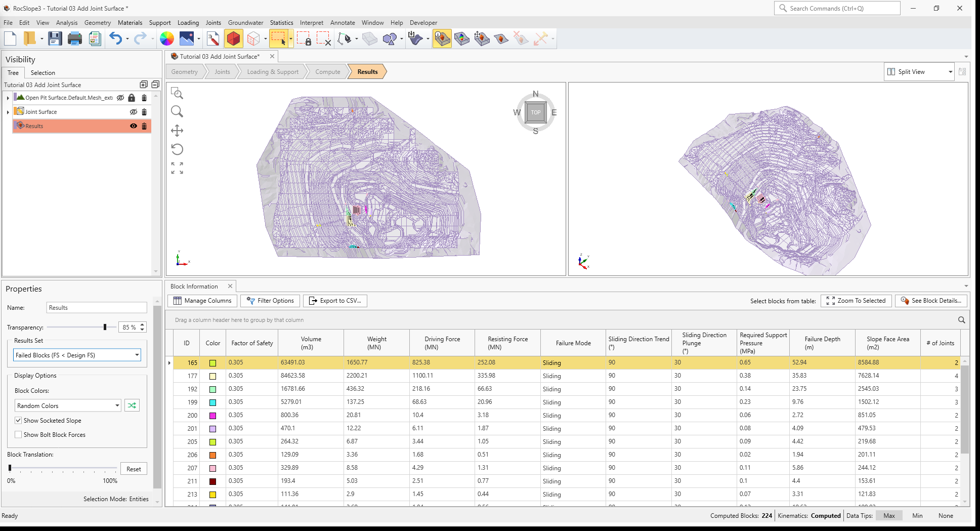This screenshot has width=980, height=531.
Task: Click the magnifying glass zoom tool
Action: click(177, 111)
